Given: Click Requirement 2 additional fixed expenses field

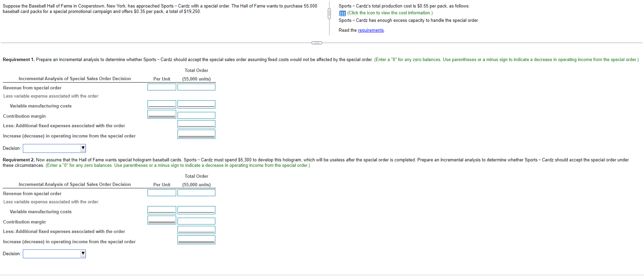Looking at the screenshot, I should pos(196,230).
